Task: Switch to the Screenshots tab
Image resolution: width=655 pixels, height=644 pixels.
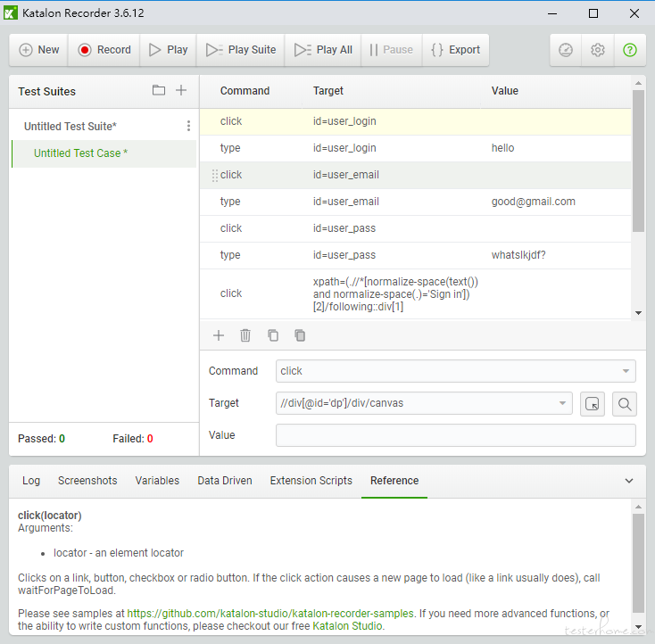Action: coord(87,481)
